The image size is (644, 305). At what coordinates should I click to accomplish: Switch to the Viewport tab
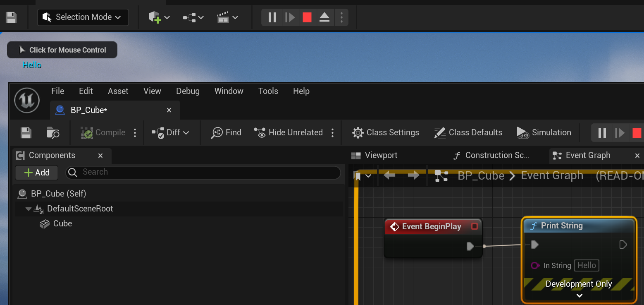click(x=374, y=155)
